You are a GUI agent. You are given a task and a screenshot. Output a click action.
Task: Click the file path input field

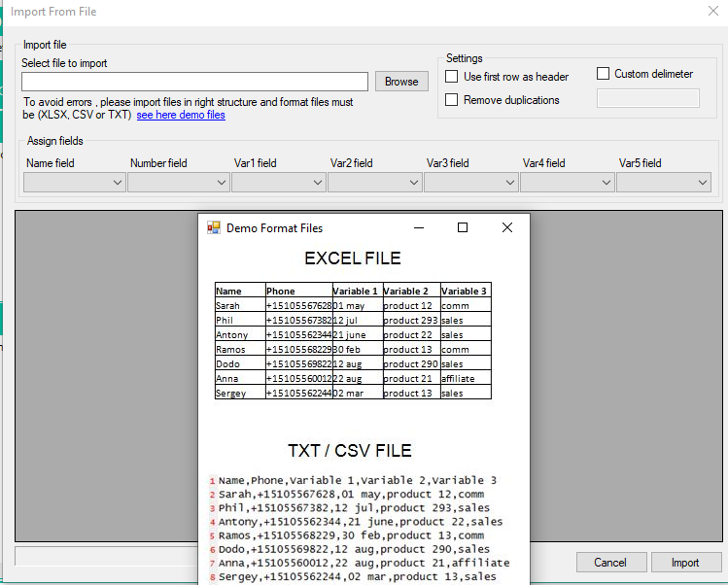pos(194,82)
